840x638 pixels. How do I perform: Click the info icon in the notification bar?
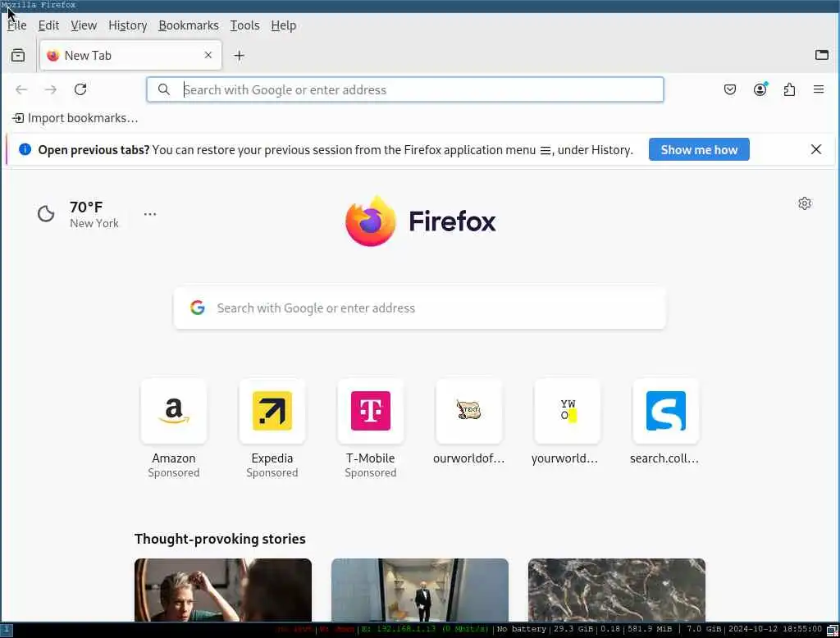(x=25, y=149)
